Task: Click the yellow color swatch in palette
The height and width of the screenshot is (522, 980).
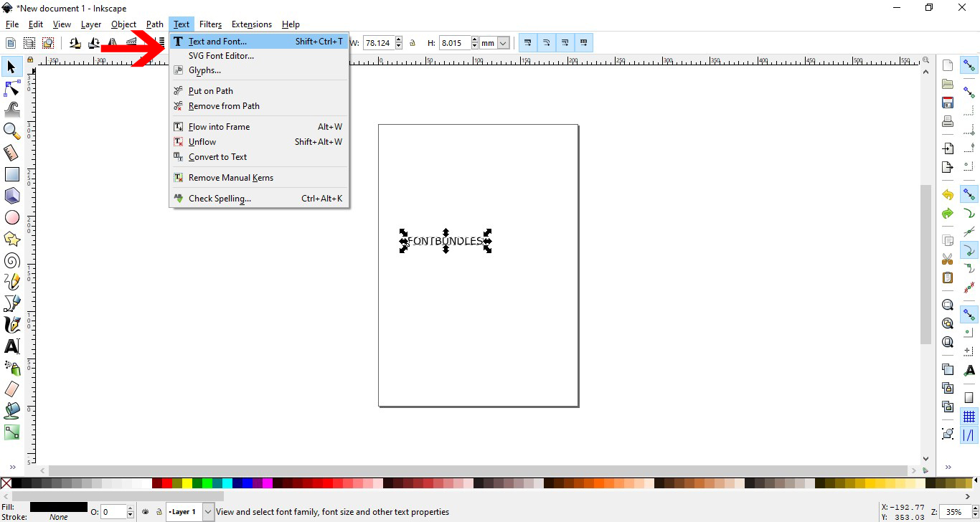Action: tap(187, 484)
